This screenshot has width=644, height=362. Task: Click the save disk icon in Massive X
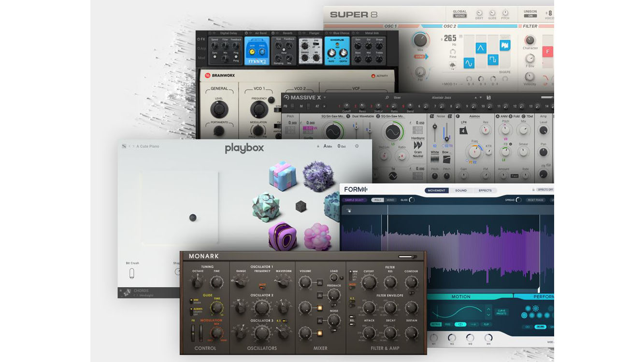(x=489, y=97)
